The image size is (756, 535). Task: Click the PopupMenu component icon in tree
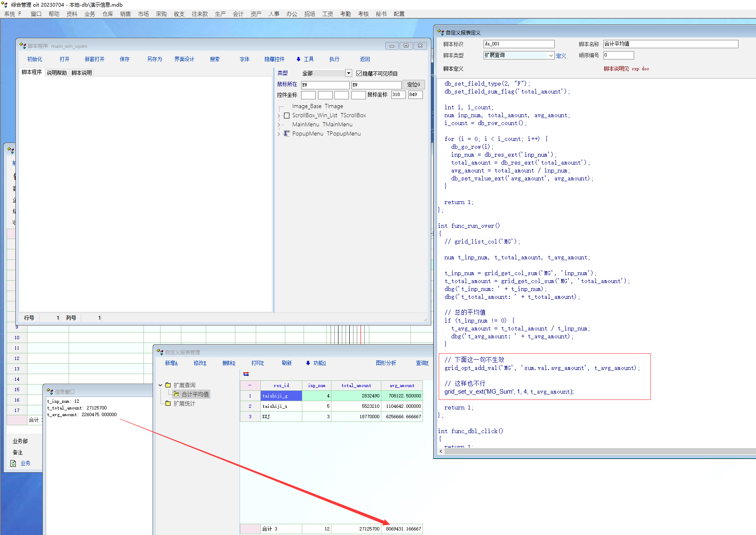pyautogui.click(x=287, y=133)
